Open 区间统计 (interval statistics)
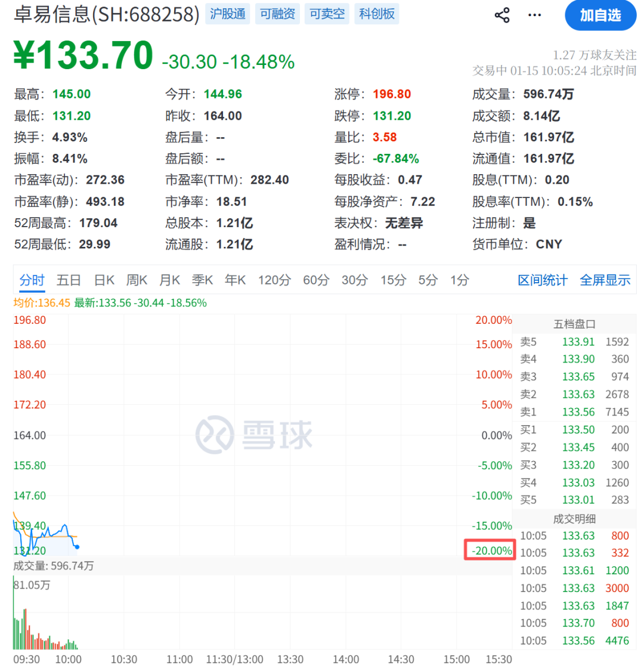 click(542, 280)
